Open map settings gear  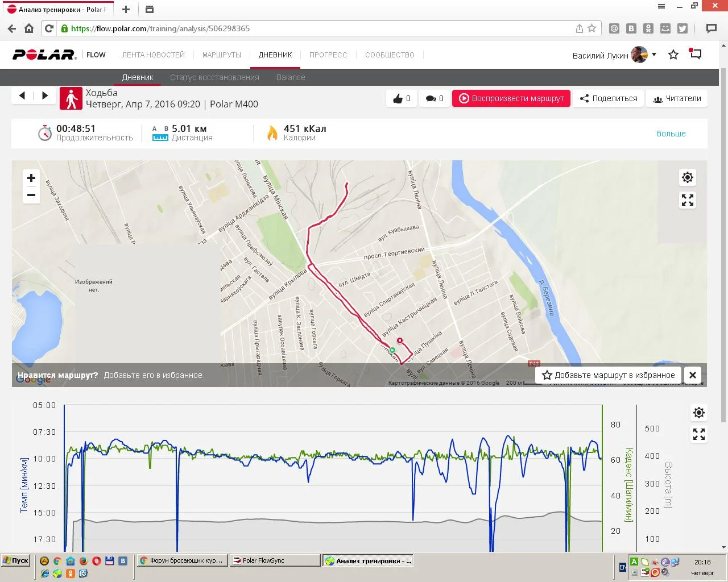tap(688, 177)
